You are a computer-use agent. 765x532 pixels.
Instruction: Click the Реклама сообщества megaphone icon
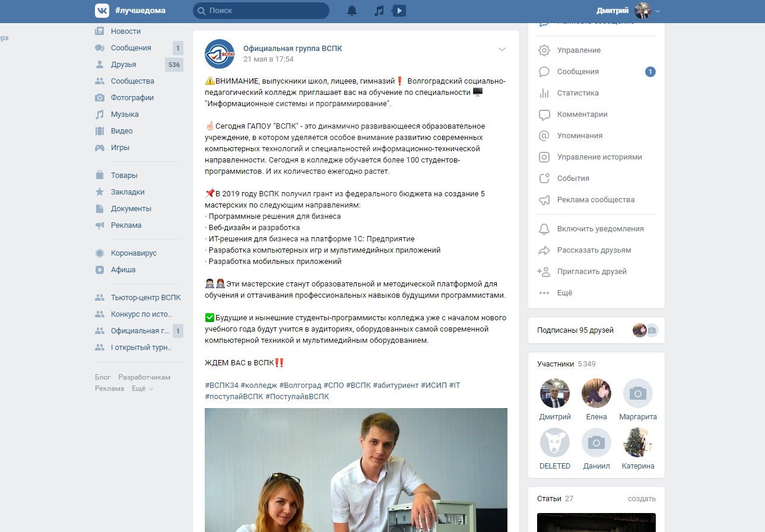tap(544, 200)
